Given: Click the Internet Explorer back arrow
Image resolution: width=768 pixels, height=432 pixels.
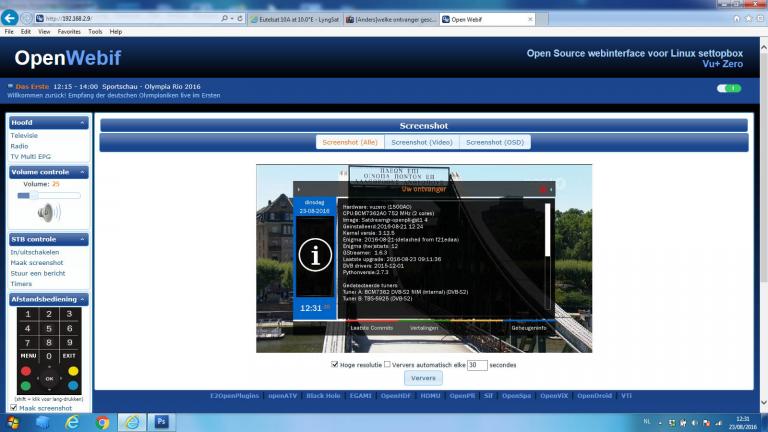Looking at the screenshot, I should point(12,18).
